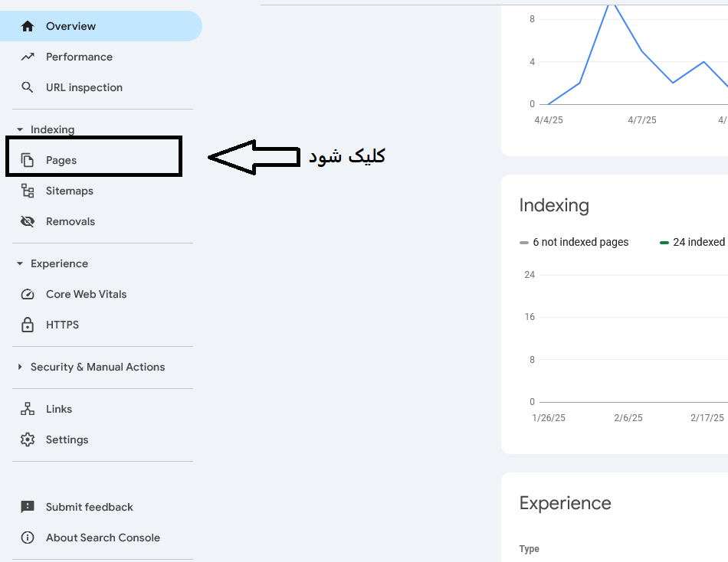The image size is (728, 562).
Task: Toggle the 24 indexed pages legend
Action: [x=694, y=242]
